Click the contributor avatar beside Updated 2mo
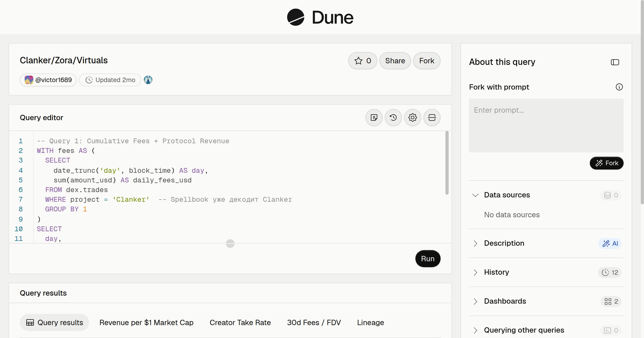644x338 pixels. pyautogui.click(x=148, y=80)
